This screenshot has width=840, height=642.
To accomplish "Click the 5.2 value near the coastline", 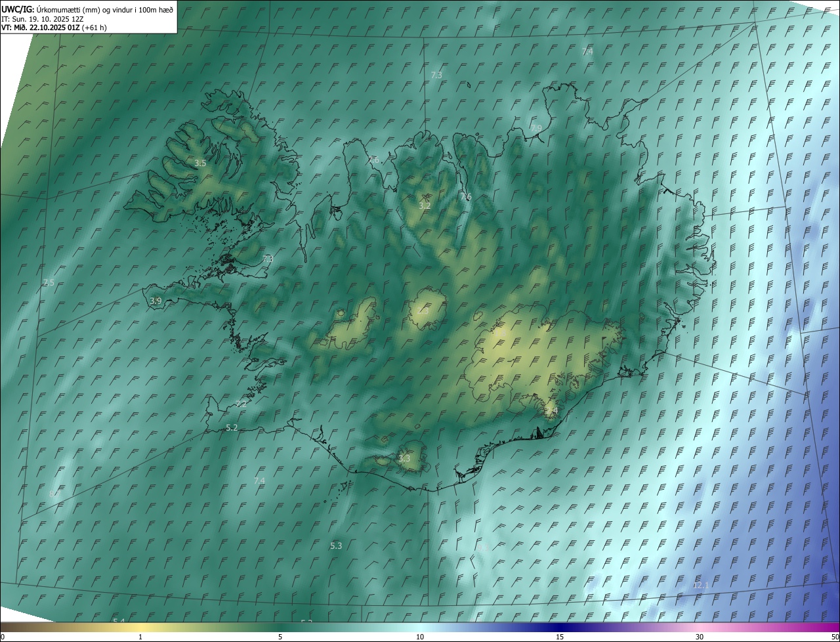I will [x=232, y=427].
